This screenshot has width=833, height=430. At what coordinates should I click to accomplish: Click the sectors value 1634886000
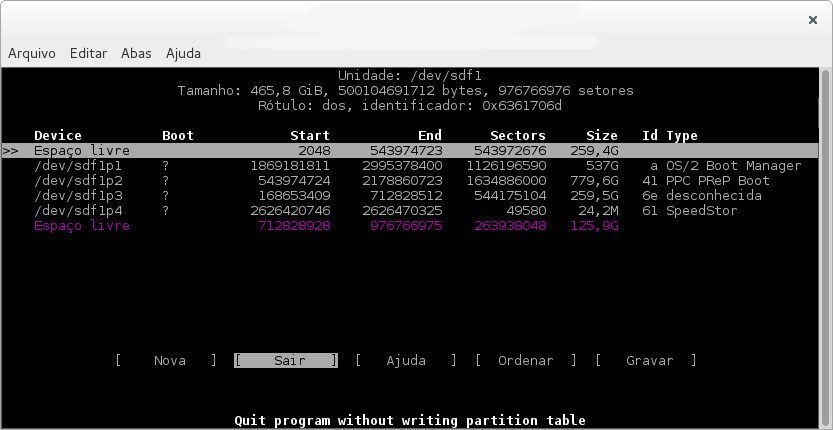(x=506, y=181)
